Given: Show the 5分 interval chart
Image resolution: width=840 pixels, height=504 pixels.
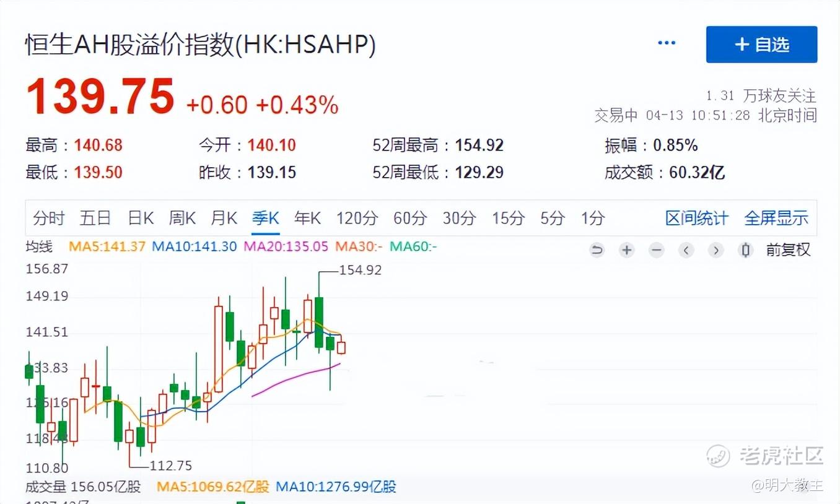Looking at the screenshot, I should pos(553,218).
